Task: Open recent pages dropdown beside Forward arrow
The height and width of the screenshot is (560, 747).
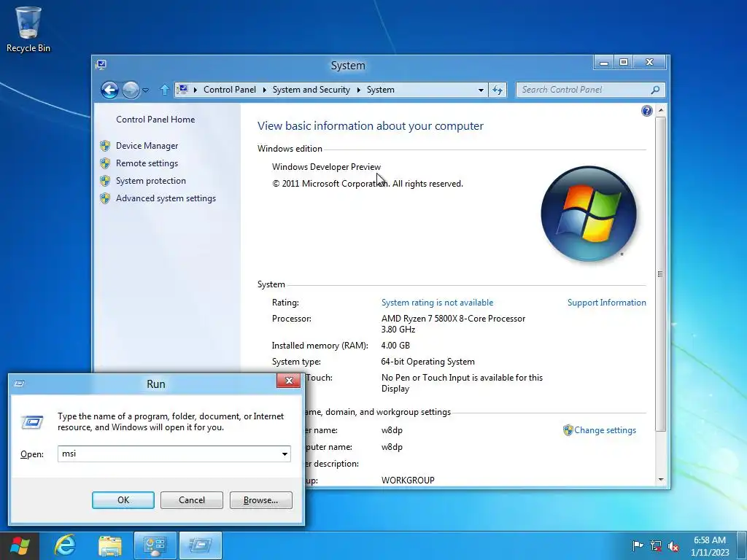Action: [x=146, y=90]
